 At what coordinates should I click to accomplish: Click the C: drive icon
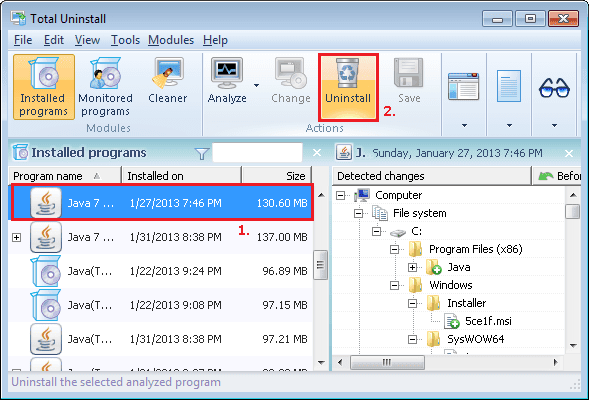398,232
